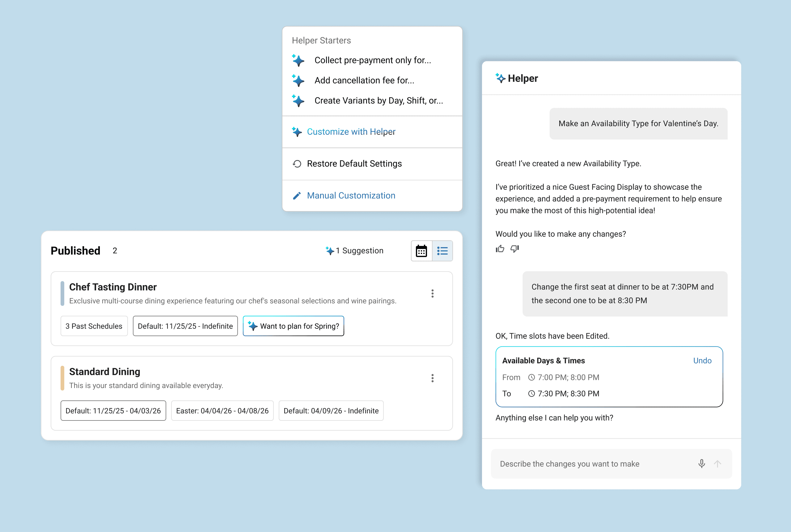Click thumbs up on Helper response
The height and width of the screenshot is (532, 791).
500,249
